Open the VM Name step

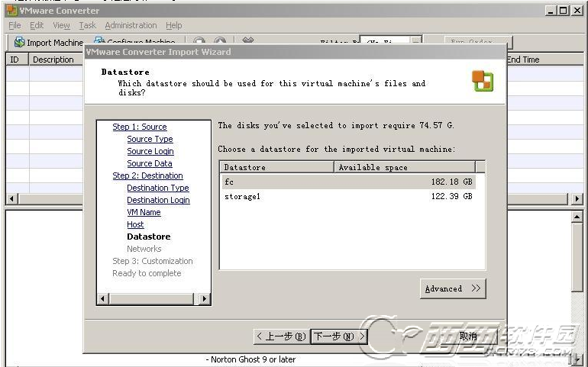coord(144,212)
